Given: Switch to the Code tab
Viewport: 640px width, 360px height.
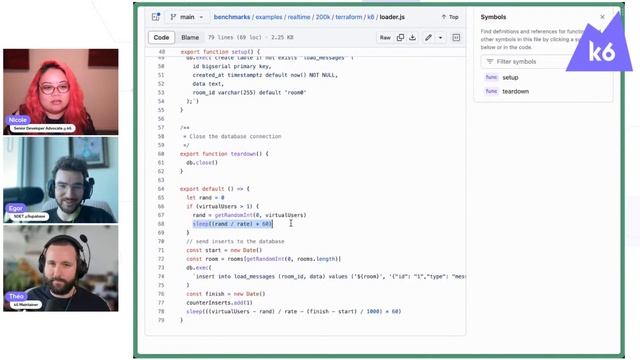Looking at the screenshot, I should pos(161,37).
